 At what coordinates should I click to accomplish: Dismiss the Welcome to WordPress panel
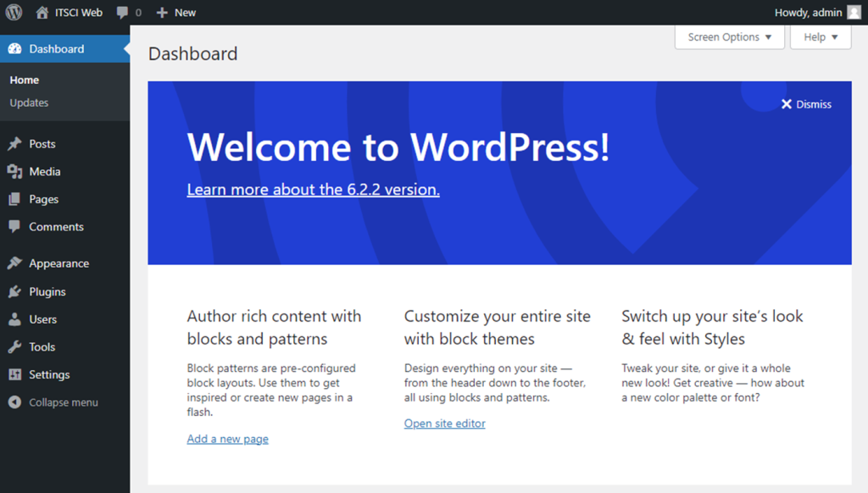(x=806, y=104)
